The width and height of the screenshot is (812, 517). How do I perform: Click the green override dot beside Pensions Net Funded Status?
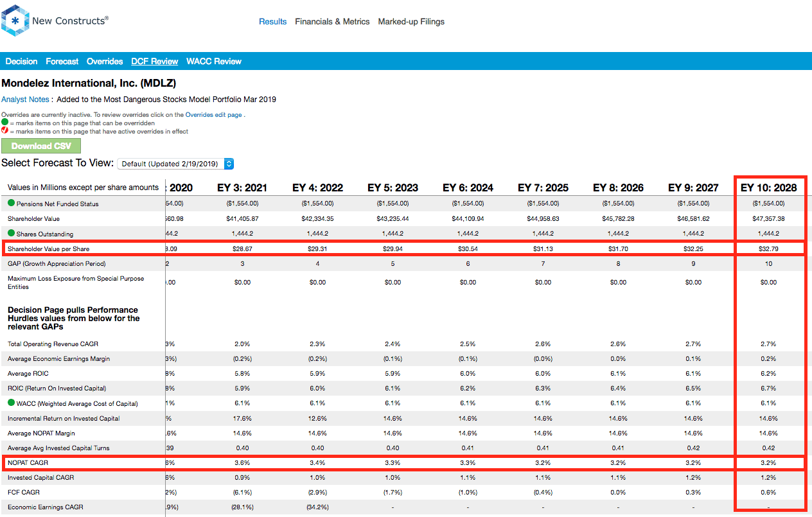[12, 204]
